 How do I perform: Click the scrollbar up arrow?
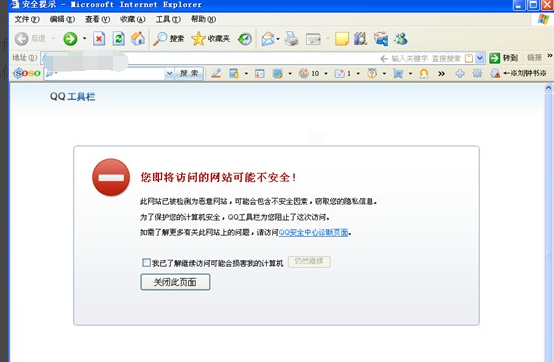pos(549,88)
